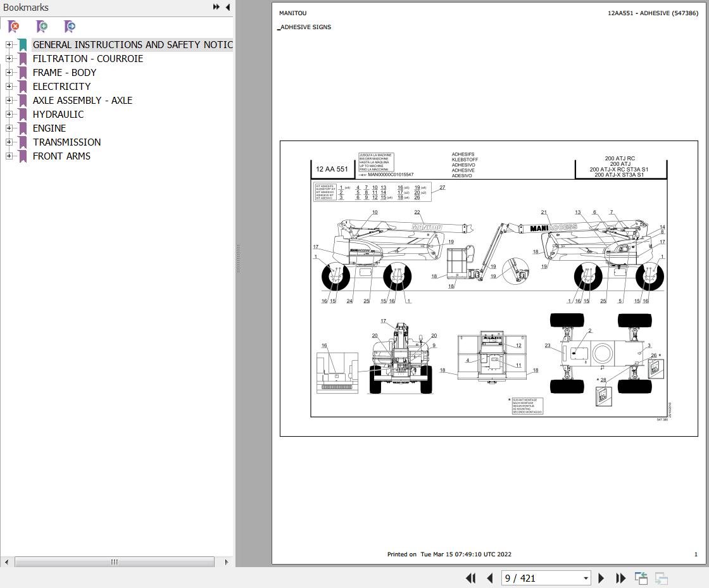Jump to the last page
This screenshot has height=588, width=709.
tap(621, 578)
